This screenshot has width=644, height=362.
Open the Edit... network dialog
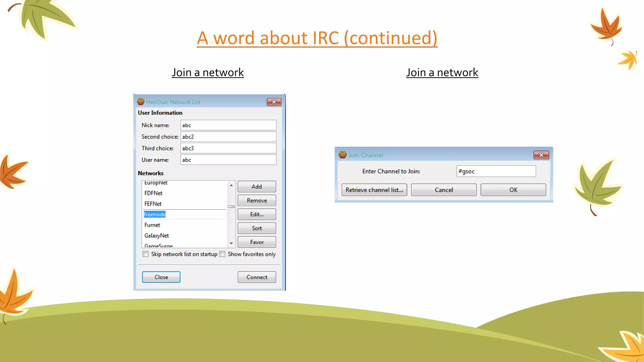pyautogui.click(x=257, y=214)
